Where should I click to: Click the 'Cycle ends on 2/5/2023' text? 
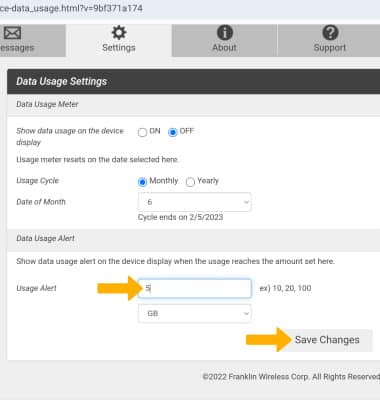click(180, 217)
